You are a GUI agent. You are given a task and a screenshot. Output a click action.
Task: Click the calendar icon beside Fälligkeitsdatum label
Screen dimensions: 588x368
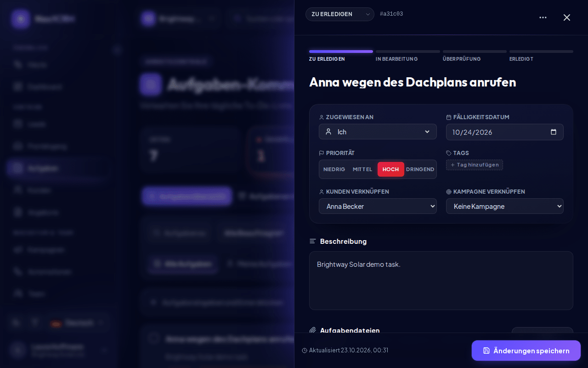(449, 117)
